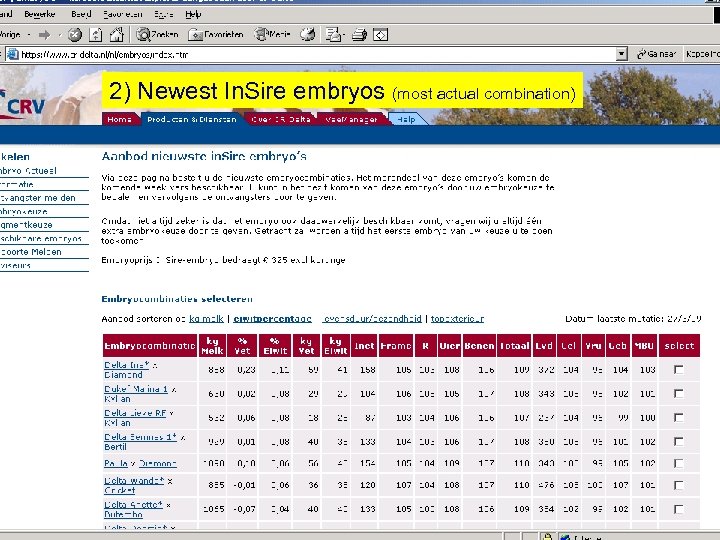Open the Beschikbare embryos sidebar link
The image size is (720, 540).
(41, 238)
